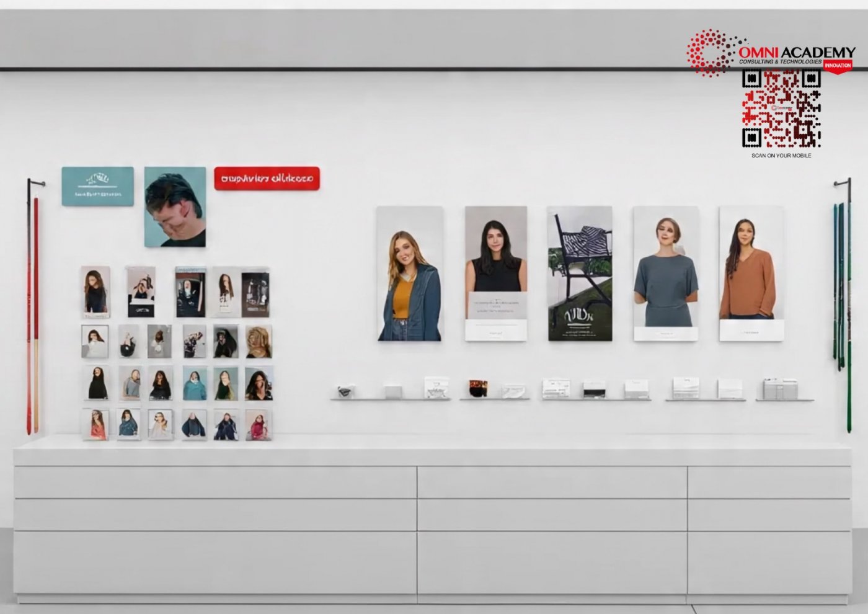Viewport: 868px width, 614px height.
Task: Click the 'Scan on your mobile' caption
Action: click(x=781, y=156)
